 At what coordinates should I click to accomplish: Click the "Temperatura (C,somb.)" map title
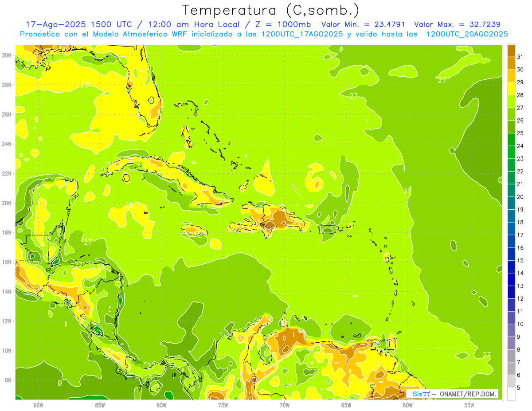pos(270,10)
